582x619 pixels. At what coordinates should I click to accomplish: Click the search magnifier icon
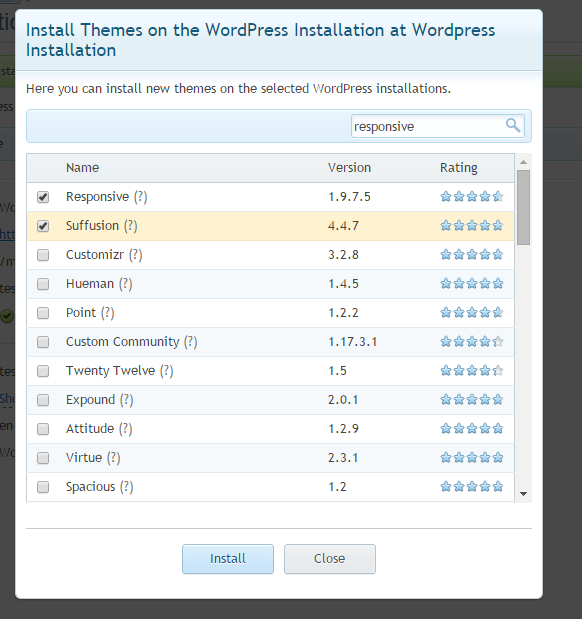tap(513, 126)
